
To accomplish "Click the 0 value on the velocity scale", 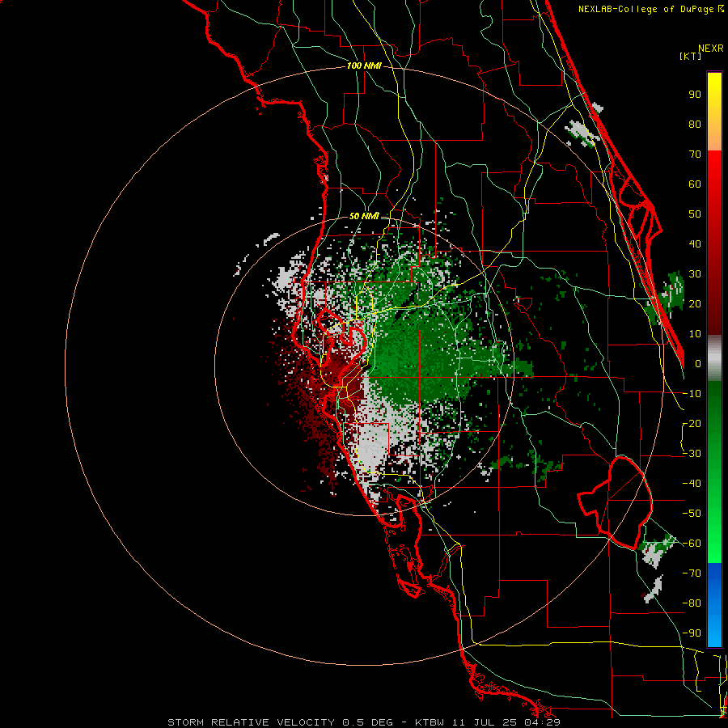I will pos(698,364).
